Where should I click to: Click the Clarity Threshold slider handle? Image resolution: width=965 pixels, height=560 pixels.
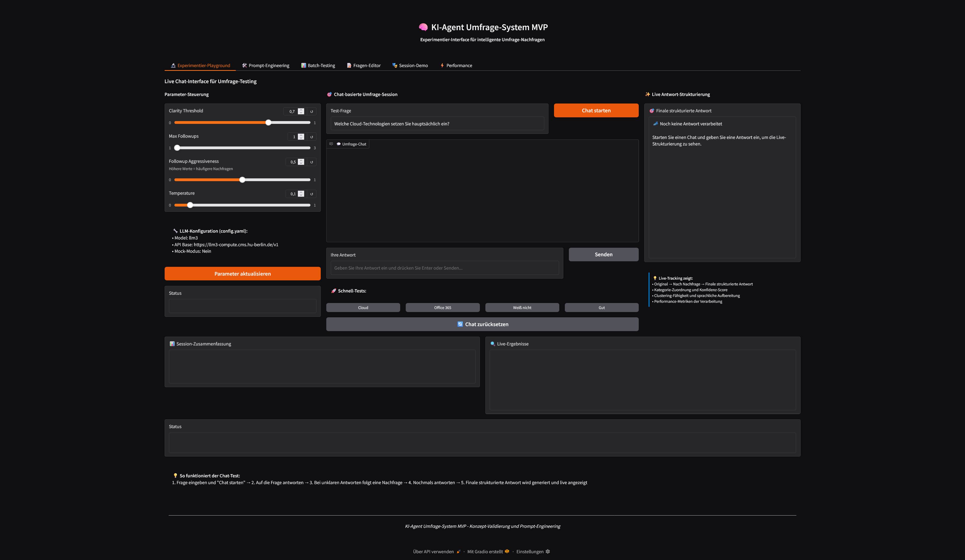point(268,123)
